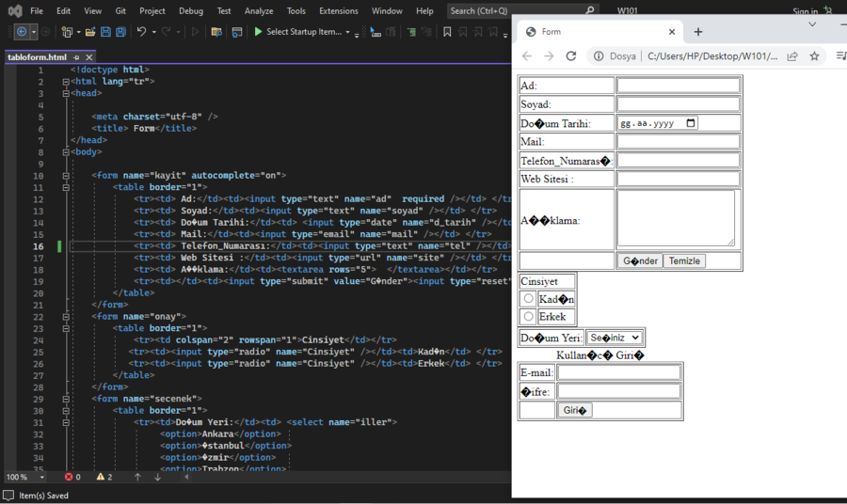Click in the Web Sitesi url field
The image size is (847, 504).
tap(679, 179)
